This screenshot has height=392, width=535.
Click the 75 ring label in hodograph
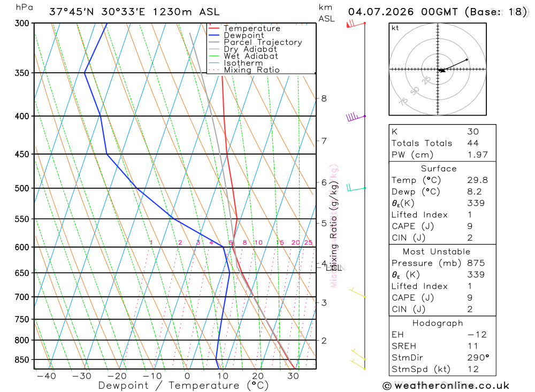click(x=403, y=102)
